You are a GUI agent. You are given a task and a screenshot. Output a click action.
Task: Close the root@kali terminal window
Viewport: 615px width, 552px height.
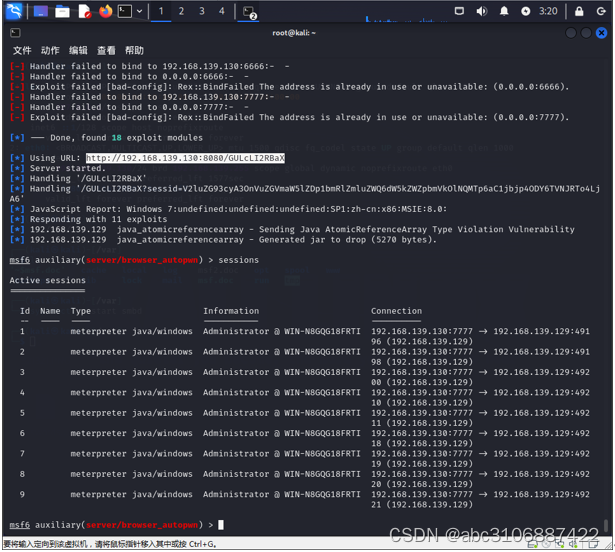pyautogui.click(x=601, y=33)
